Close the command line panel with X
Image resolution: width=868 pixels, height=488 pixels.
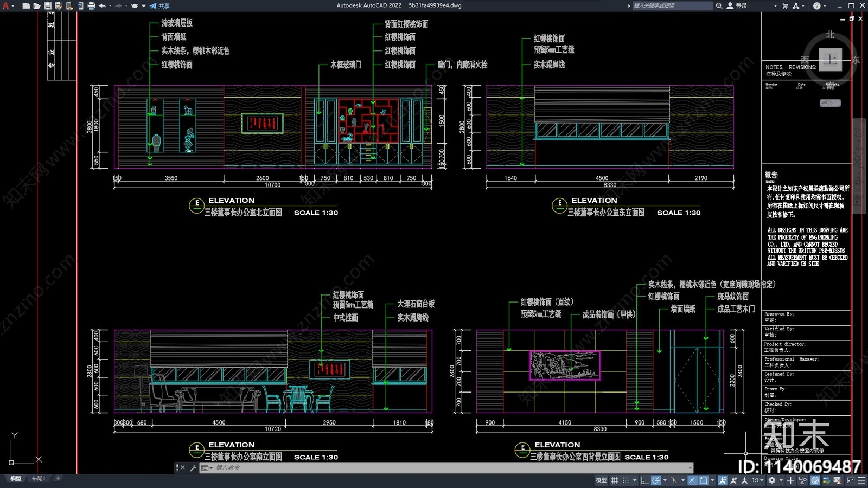(182, 467)
